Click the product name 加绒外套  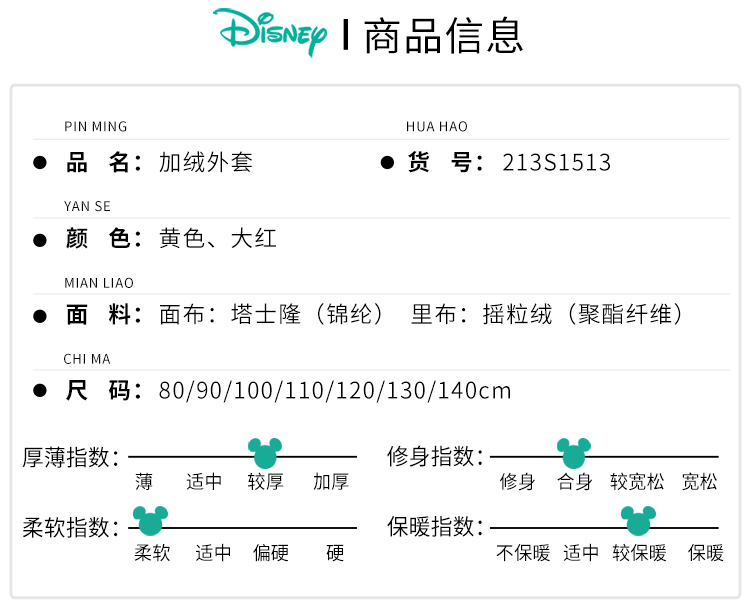(x=206, y=163)
